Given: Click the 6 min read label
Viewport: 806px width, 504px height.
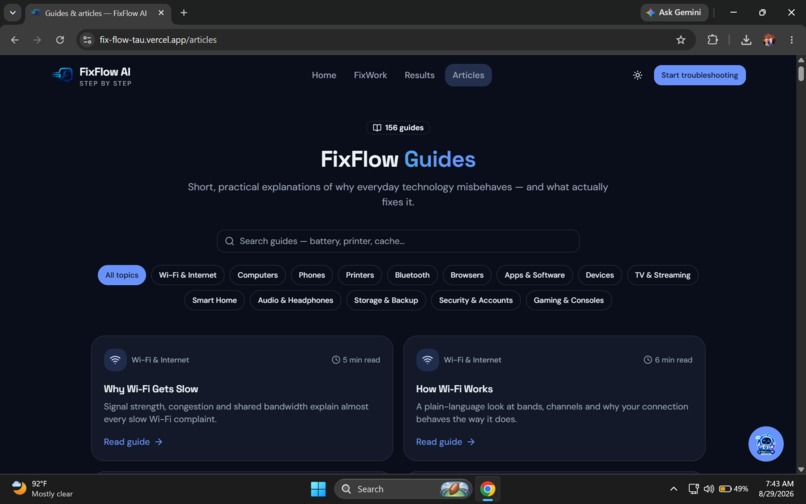Looking at the screenshot, I should 668,360.
